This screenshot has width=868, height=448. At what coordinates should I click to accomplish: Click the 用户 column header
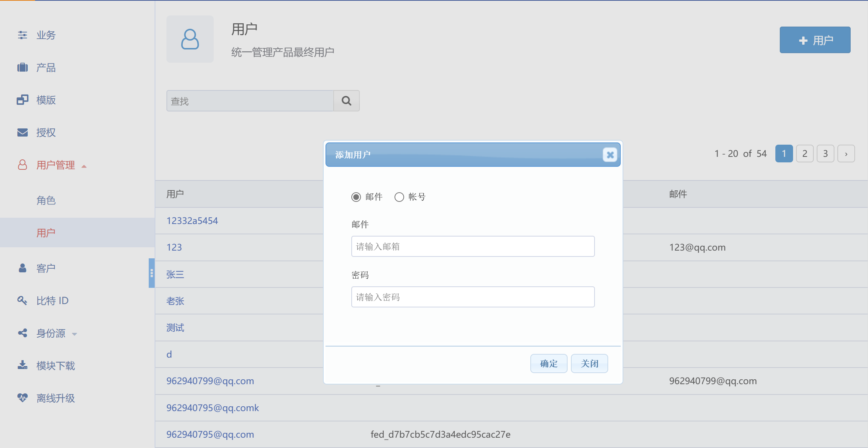pos(175,194)
